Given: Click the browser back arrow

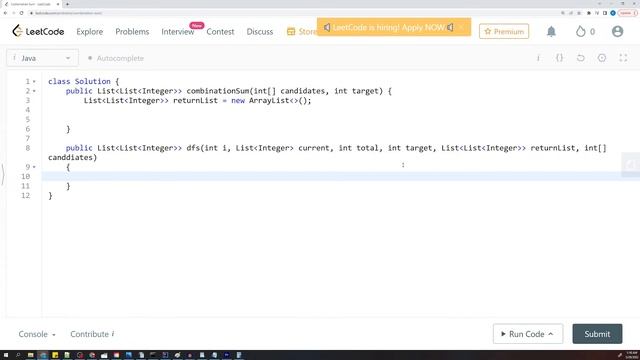Looking at the screenshot, I should pos(5,13).
